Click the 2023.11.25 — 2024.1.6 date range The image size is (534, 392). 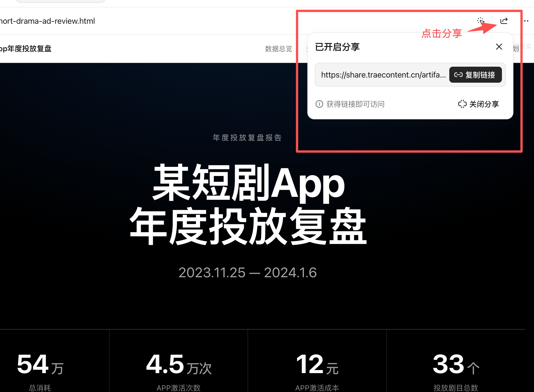pyautogui.click(x=248, y=272)
